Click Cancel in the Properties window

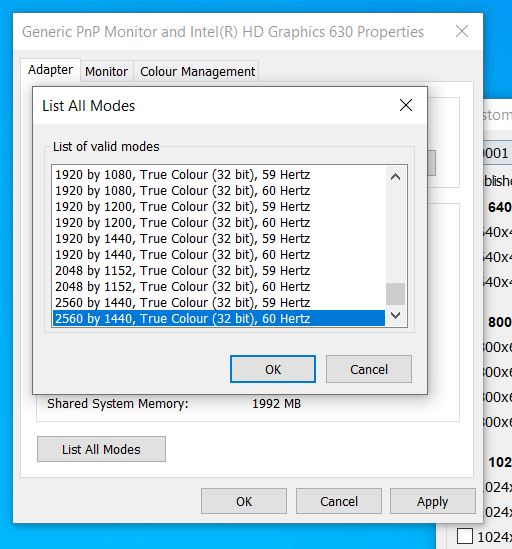[339, 501]
